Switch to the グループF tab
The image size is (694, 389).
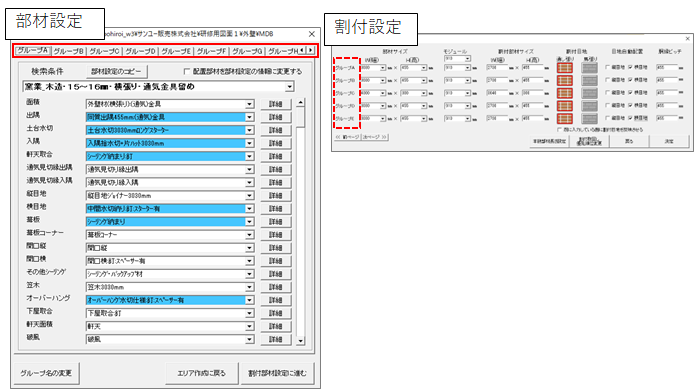pos(212,51)
